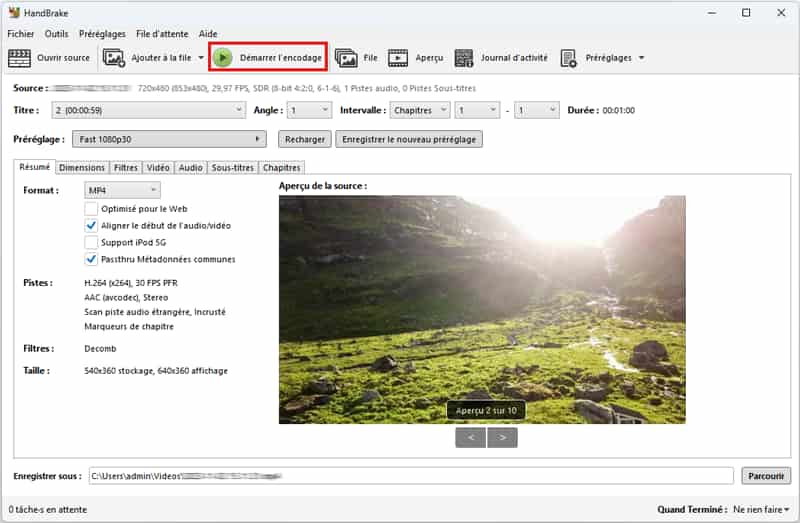800x523 pixels.
Task: Uncheck Aligner le début de l'audio/vidéo
Action: point(92,226)
